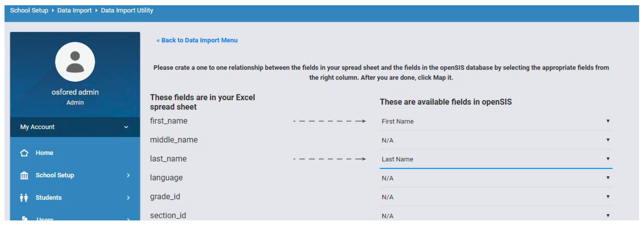Expand the School Setup sidebar chevron
644x226 pixels.
click(x=128, y=176)
